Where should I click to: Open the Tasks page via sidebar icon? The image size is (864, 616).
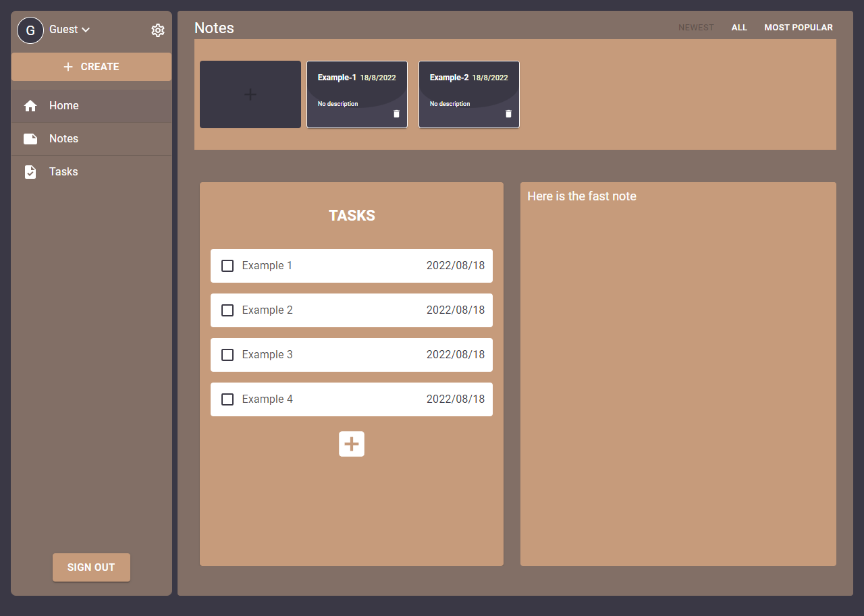(x=30, y=171)
